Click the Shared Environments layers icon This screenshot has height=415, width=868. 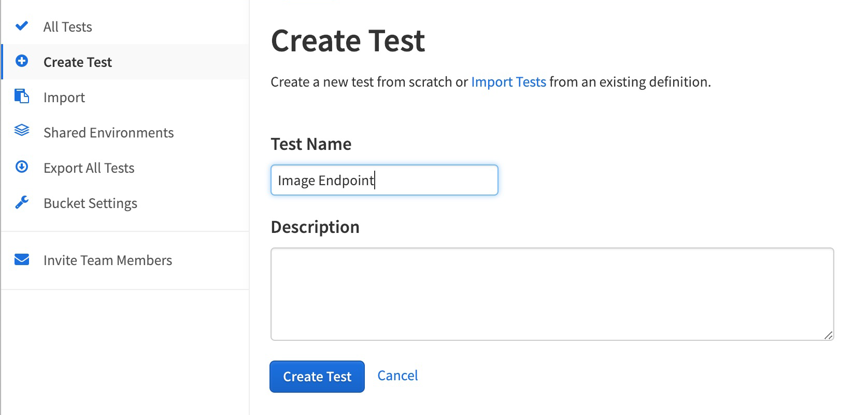(22, 131)
